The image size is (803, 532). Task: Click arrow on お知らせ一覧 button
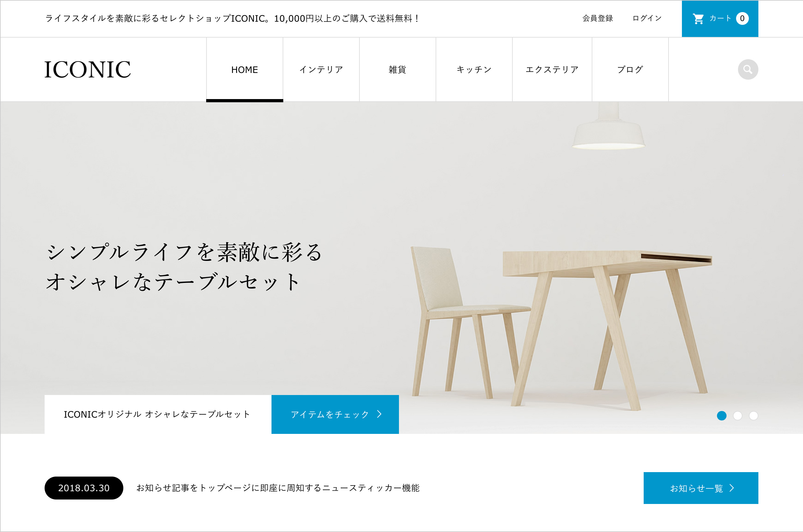coord(732,488)
